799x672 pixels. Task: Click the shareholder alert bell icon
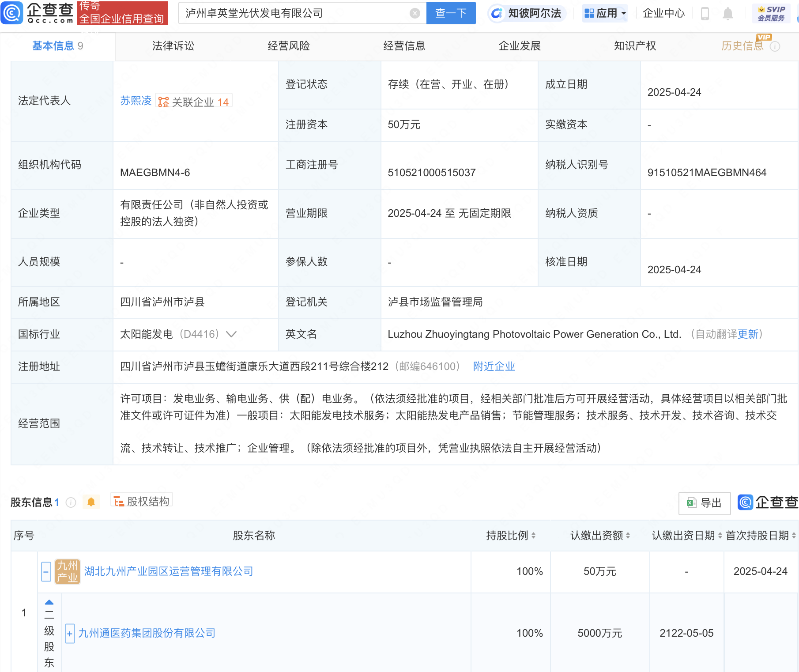(91, 502)
